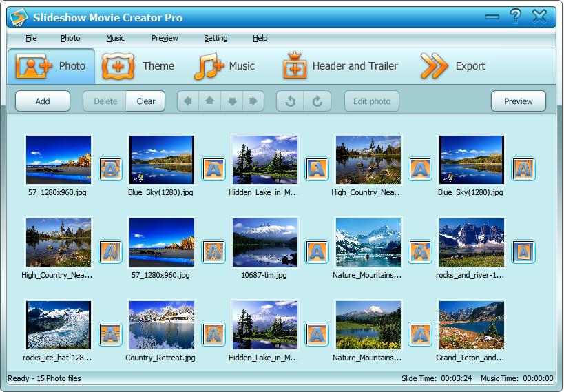Open the Music tab
Screen dimensions: 564x392
coord(224,66)
